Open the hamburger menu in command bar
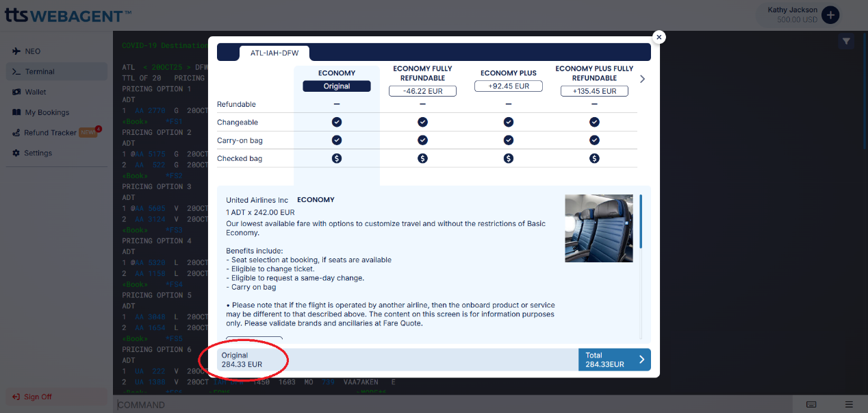Viewport: 868px width, 413px height. pos(849,404)
